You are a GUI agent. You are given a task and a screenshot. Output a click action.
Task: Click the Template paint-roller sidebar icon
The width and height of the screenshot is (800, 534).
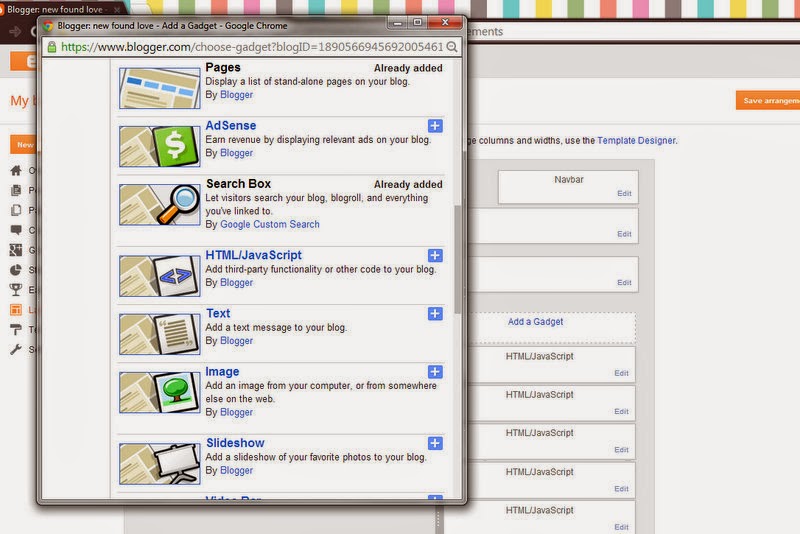(16, 329)
